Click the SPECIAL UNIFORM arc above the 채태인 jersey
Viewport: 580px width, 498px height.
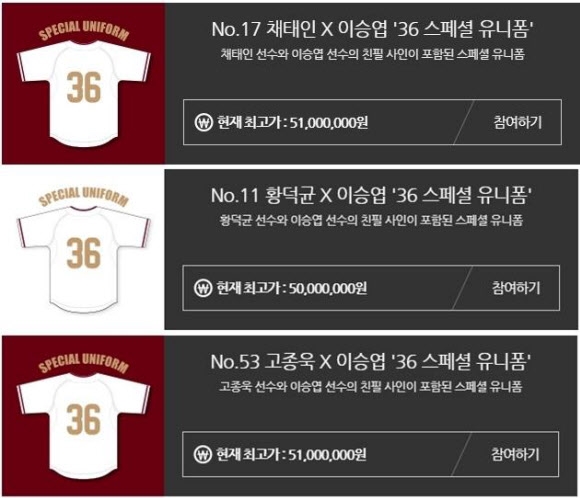point(84,30)
